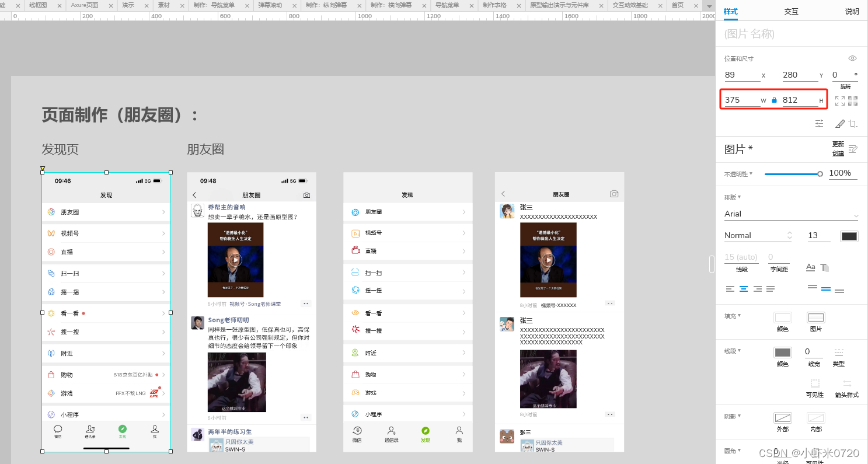Open the Arial font family dropdown
This screenshot has height=464, width=868.
(x=791, y=214)
